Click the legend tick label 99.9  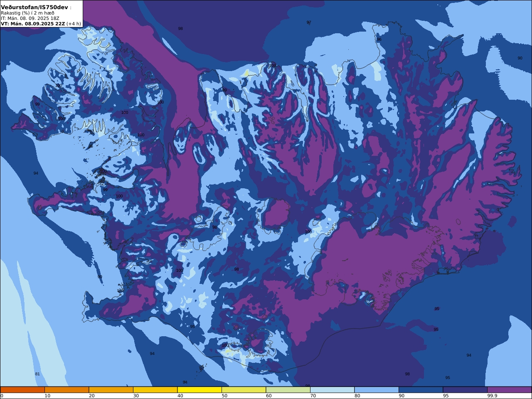492,396
